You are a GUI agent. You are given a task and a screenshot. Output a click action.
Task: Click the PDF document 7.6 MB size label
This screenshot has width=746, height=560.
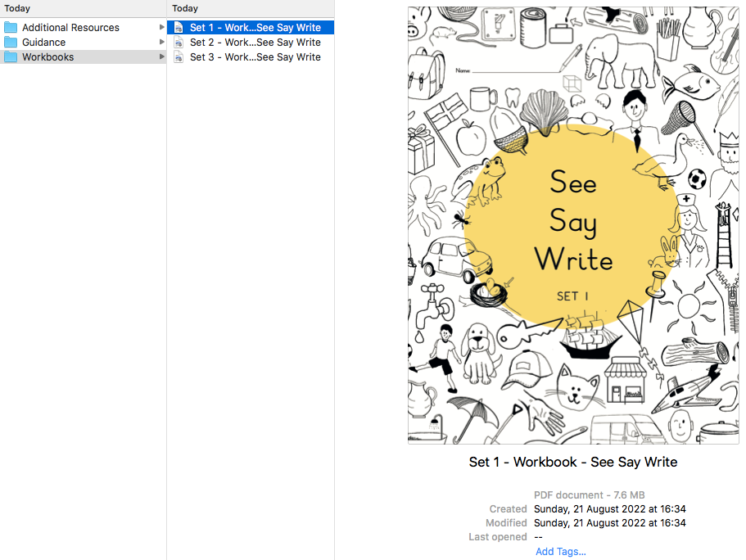589,495
